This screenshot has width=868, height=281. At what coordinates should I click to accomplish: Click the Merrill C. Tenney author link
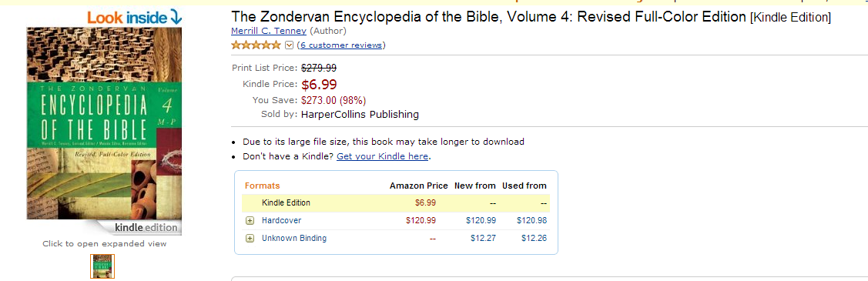click(x=269, y=31)
